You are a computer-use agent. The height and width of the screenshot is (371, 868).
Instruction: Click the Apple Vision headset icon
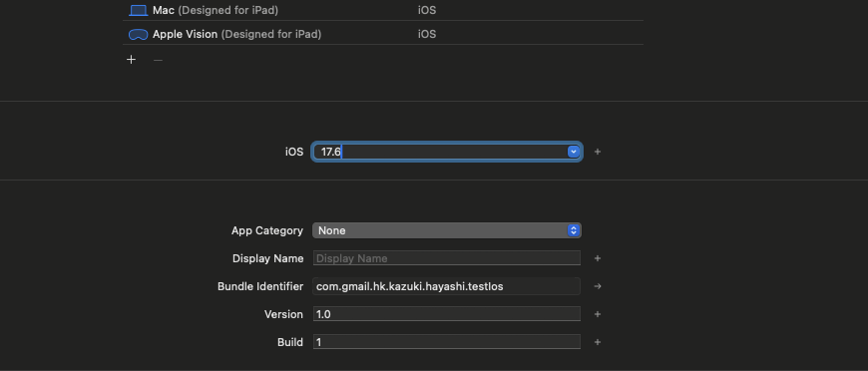(138, 34)
